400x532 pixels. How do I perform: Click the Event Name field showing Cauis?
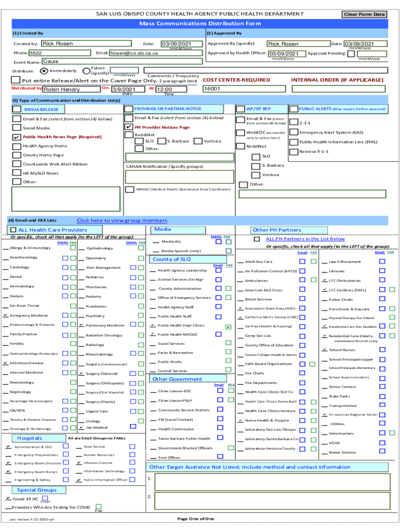tap(86, 62)
